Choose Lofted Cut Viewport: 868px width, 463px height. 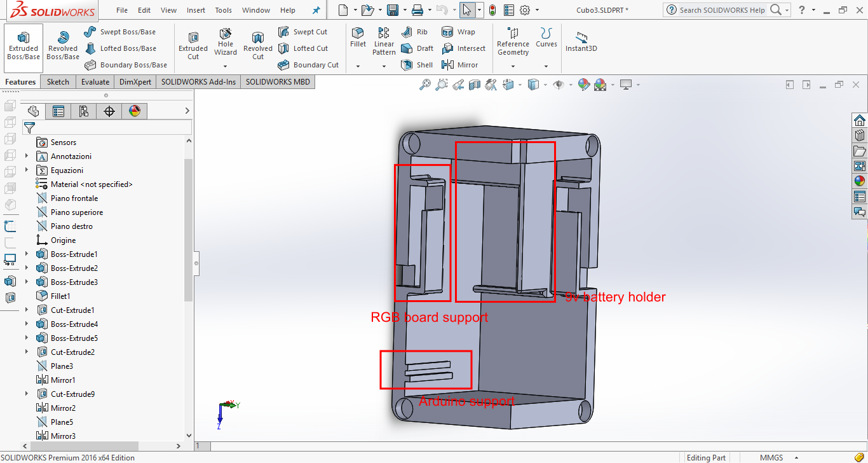(303, 48)
